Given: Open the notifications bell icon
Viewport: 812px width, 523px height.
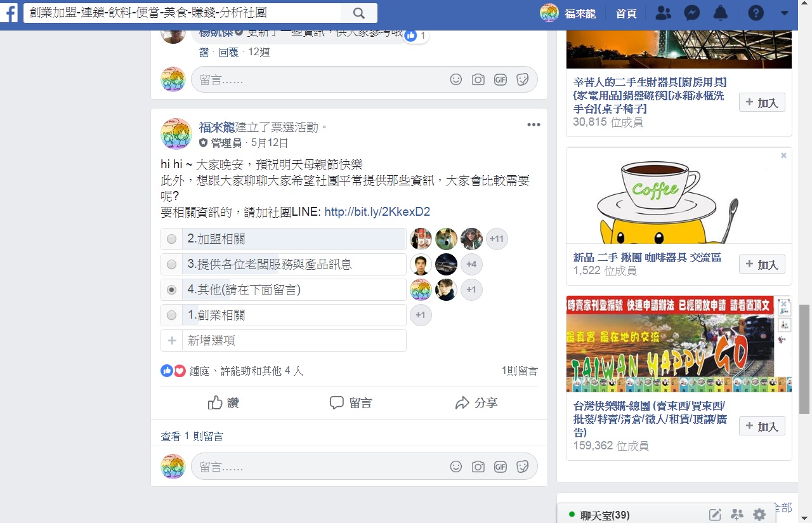Looking at the screenshot, I should click(721, 13).
